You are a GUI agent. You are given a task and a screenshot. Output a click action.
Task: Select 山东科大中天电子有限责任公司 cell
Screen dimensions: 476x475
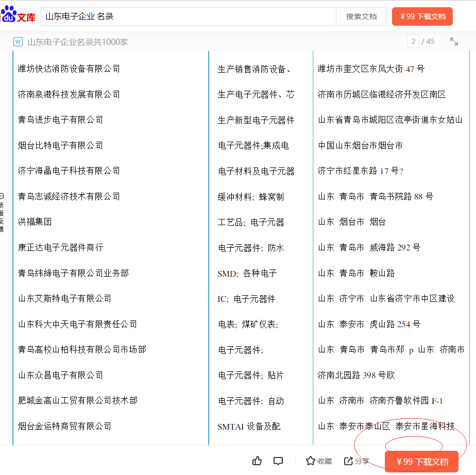tap(77, 324)
